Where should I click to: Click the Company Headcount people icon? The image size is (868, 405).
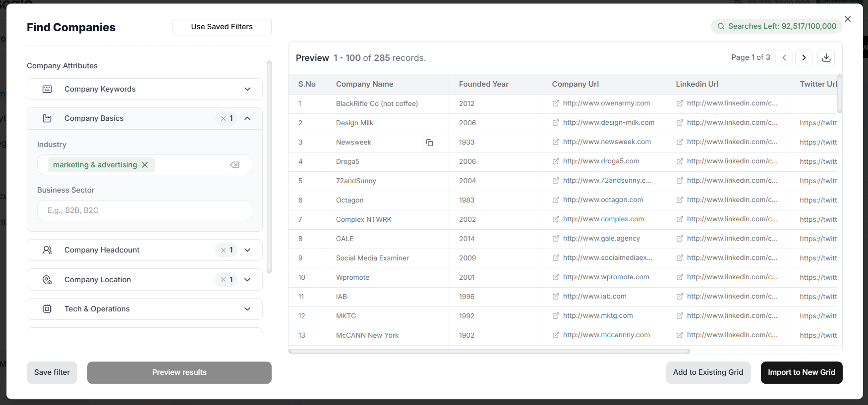click(x=47, y=250)
